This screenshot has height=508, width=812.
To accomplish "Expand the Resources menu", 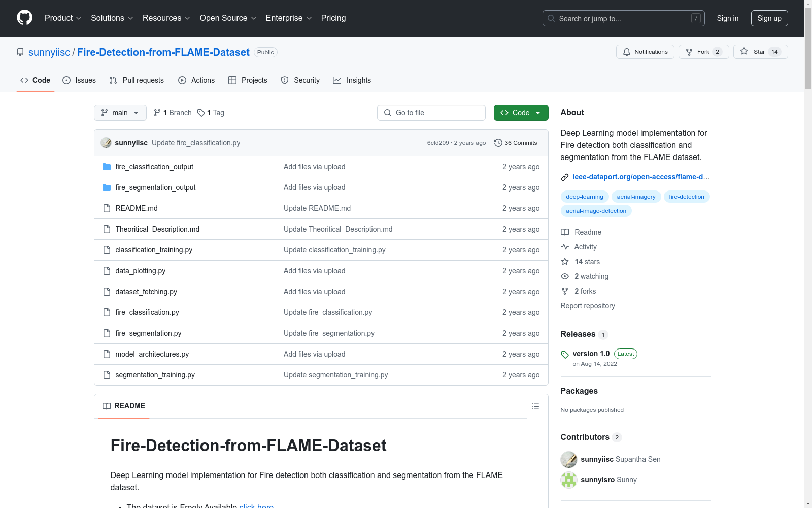I will point(166,18).
